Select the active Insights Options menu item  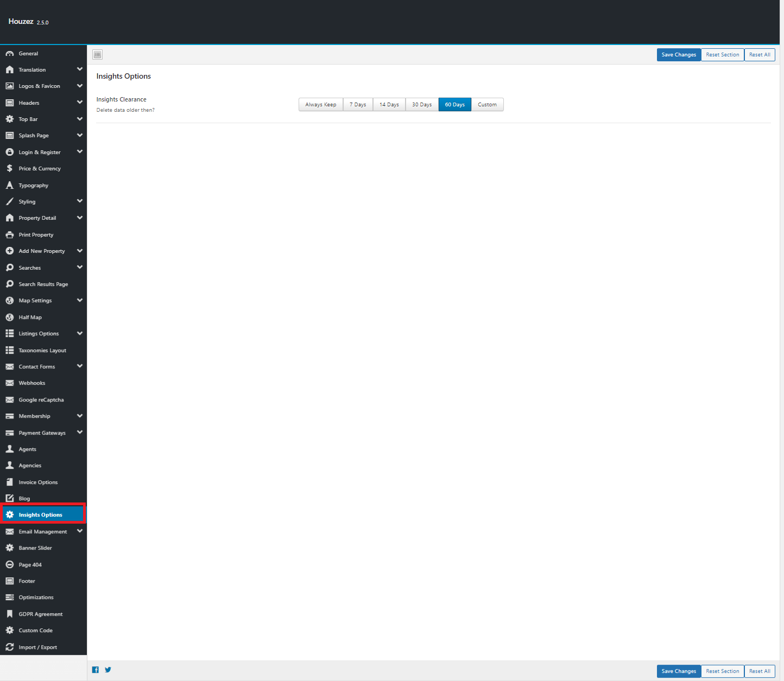[x=43, y=515]
